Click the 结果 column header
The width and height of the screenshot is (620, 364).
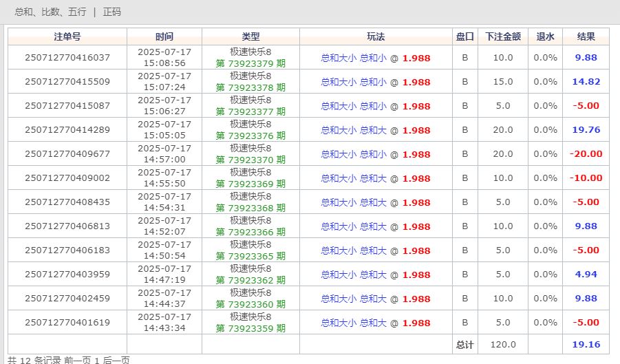[x=586, y=36]
